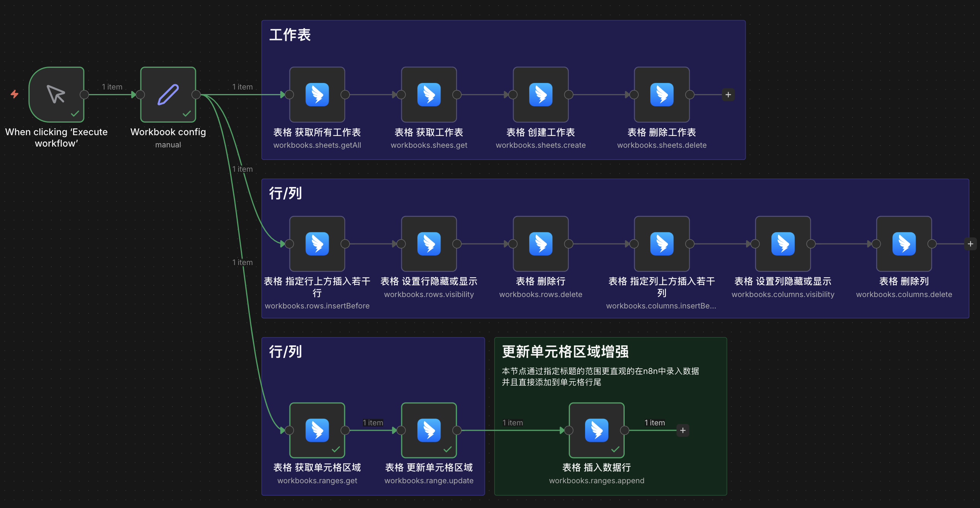Click the workbooks.rows.visibility subtitle text
Viewport: 980px width, 508px height.
[429, 294]
